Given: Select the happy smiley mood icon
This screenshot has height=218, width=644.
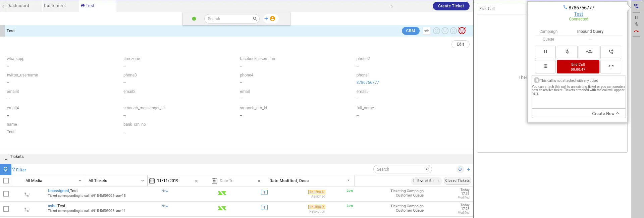Looking at the screenshot, I should click(436, 31).
